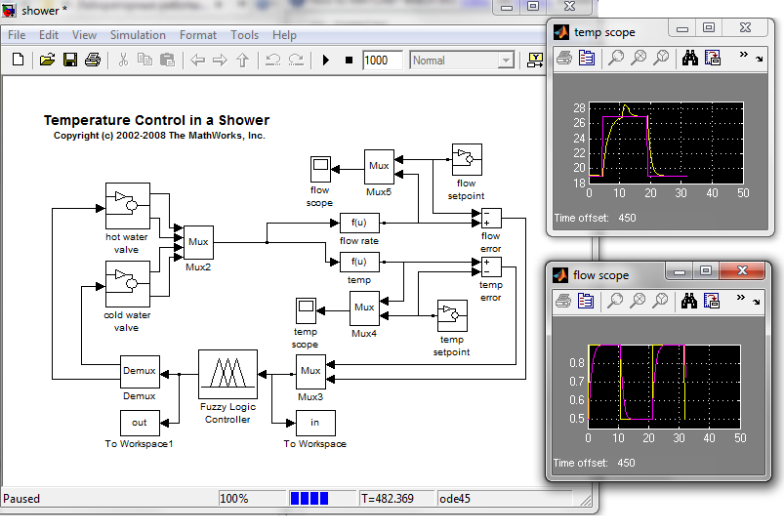Save axes settings in flow scope
The image size is (784, 532).
712,301
